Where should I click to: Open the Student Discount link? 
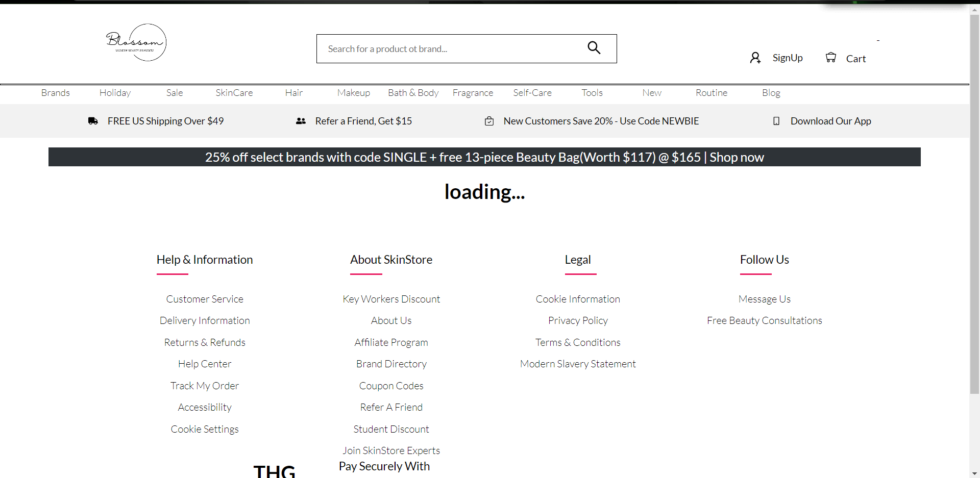pos(391,429)
